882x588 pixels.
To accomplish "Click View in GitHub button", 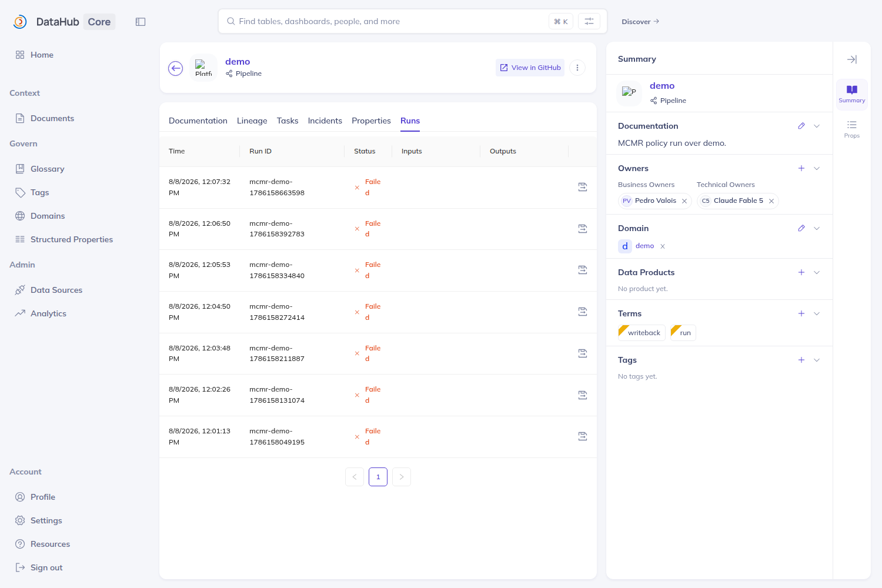I will tap(530, 68).
